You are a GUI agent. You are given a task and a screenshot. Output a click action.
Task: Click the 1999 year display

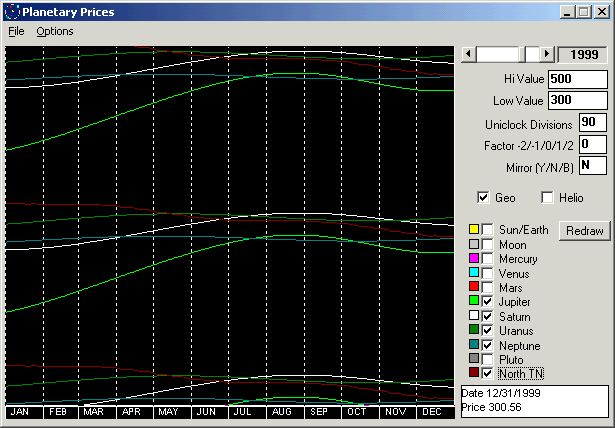583,54
